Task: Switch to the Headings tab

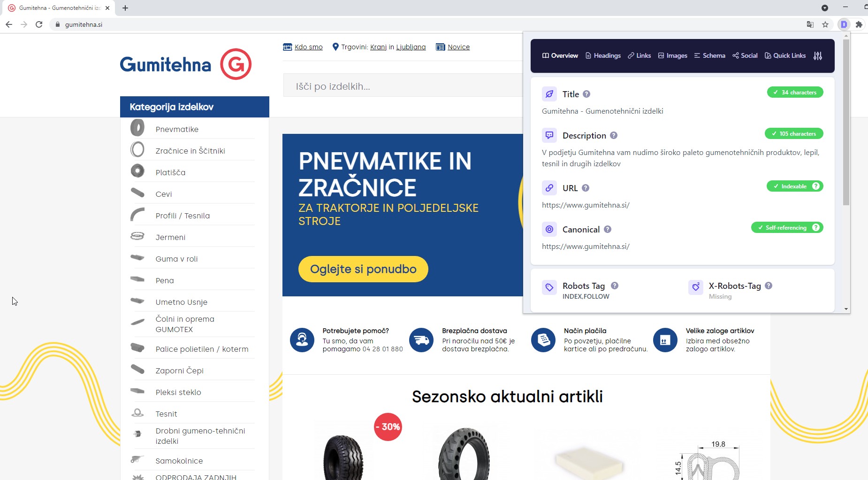Action: pos(603,55)
